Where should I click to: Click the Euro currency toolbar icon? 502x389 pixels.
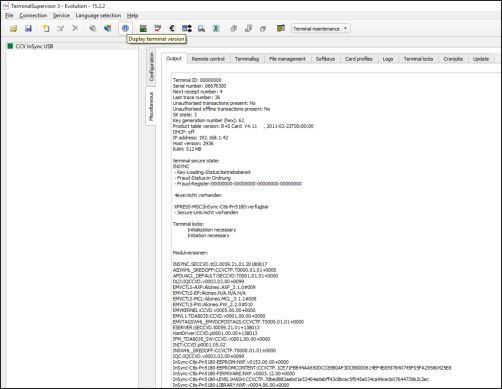pos(172,29)
